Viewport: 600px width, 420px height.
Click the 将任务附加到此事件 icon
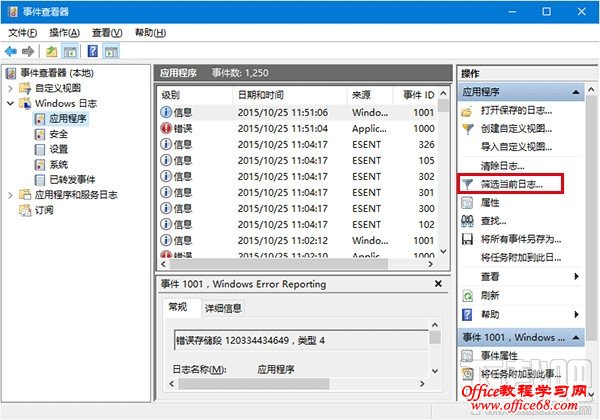(x=467, y=374)
